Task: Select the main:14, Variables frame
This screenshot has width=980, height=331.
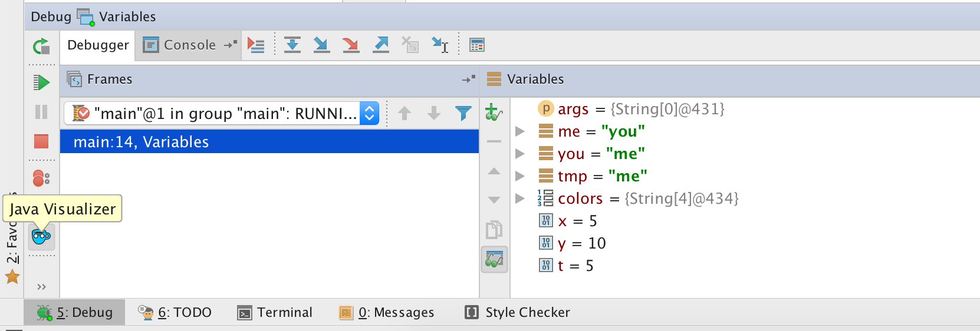Action: click(x=269, y=142)
